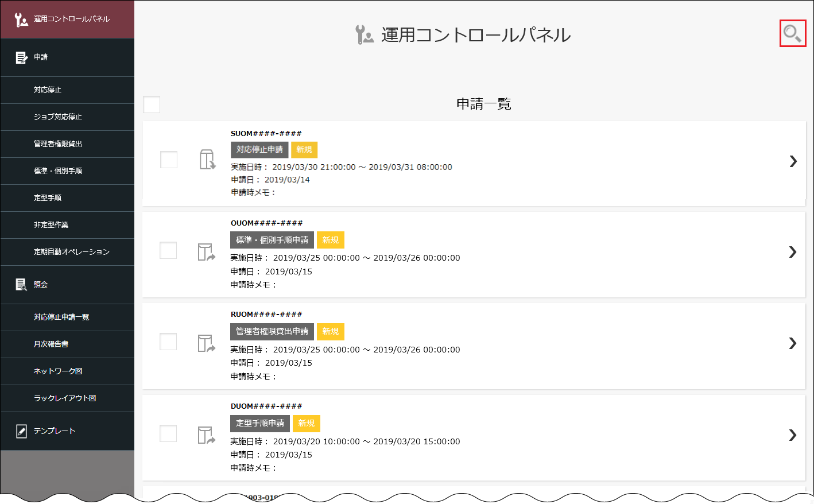This screenshot has height=504, width=814.
Task: Check the DUOM####-#### request checkbox
Action: (x=168, y=433)
